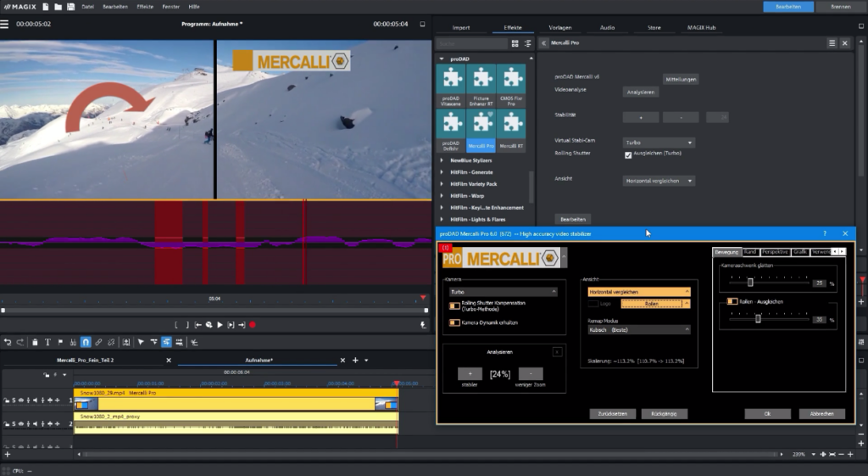Toggle Kamera Dynamik erhalten switch

pos(454,322)
